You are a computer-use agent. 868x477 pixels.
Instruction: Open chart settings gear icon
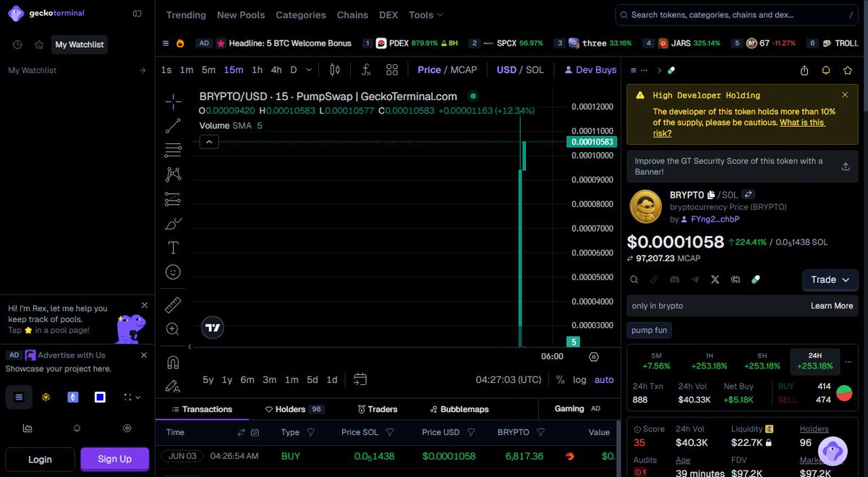(x=594, y=357)
